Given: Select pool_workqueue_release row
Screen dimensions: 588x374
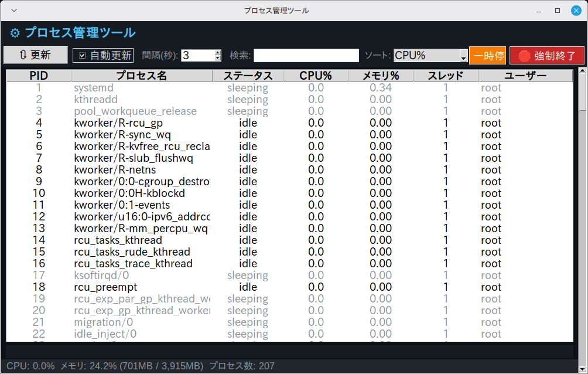Looking at the screenshot, I should (289, 111).
